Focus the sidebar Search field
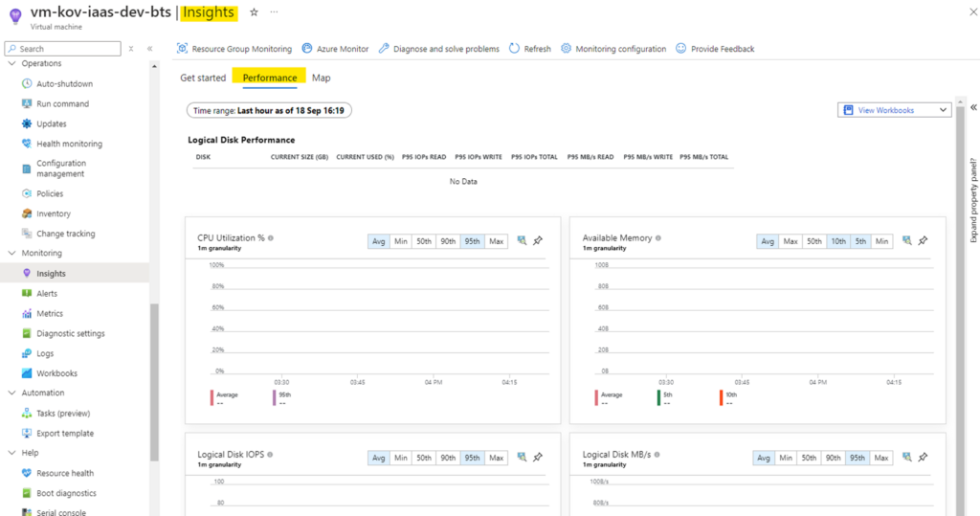Viewport: 980px width, 516px height. (x=62, y=48)
